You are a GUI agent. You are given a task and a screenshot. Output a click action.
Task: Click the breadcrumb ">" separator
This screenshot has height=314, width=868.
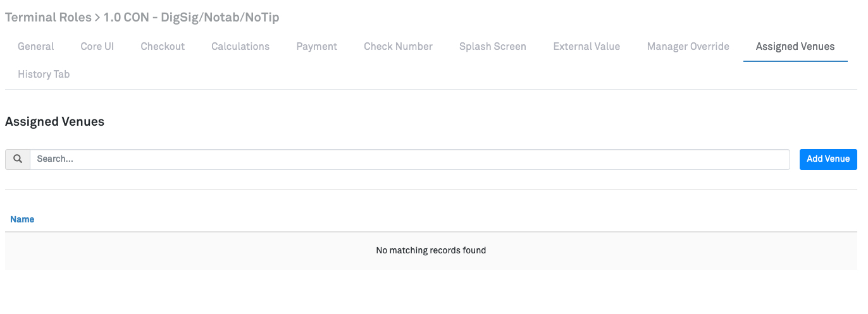[97, 18]
